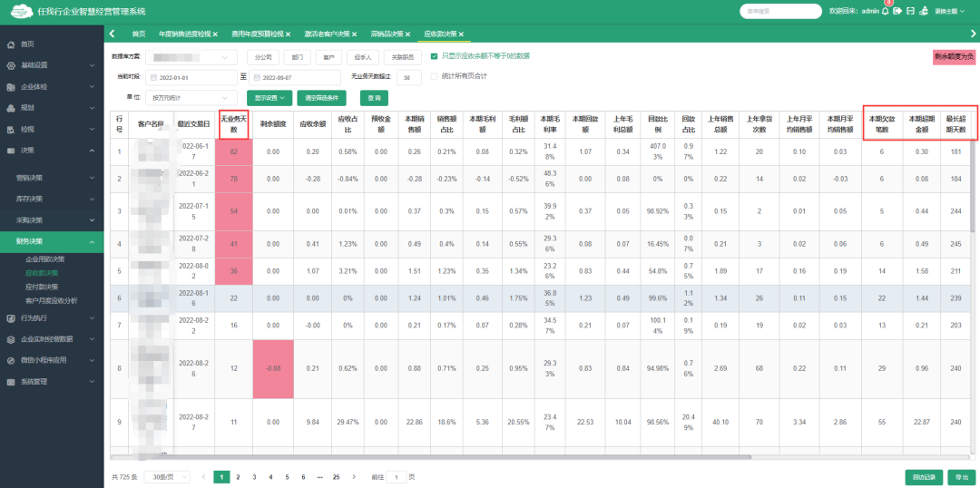Click the 查询 search button
Image resolution: width=980 pixels, height=488 pixels.
tap(374, 97)
